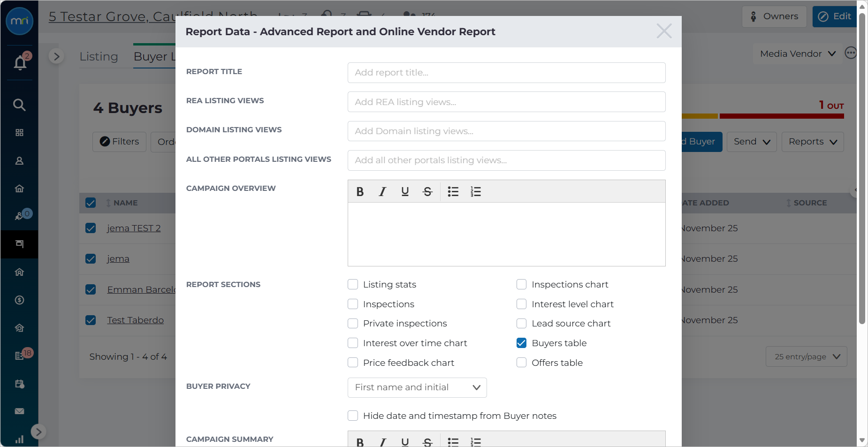Open the search magnifier in sidebar
Image resolution: width=868 pixels, height=447 pixels.
[19, 105]
